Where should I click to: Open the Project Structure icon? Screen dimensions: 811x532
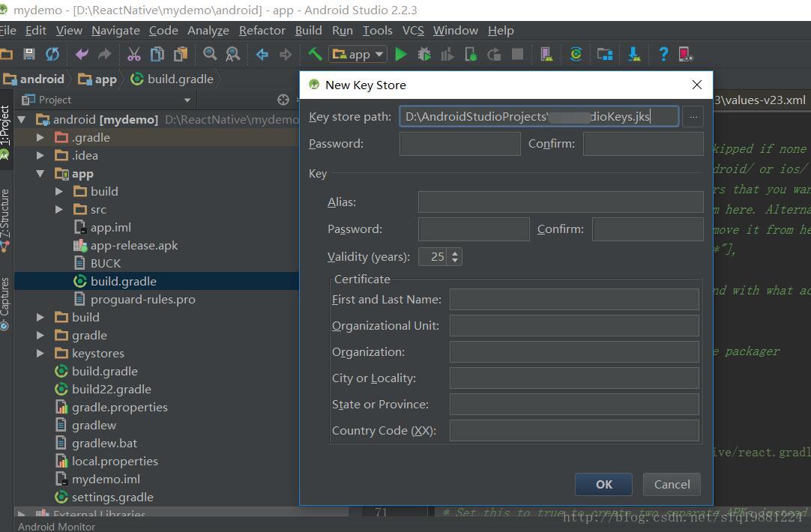tap(605, 54)
